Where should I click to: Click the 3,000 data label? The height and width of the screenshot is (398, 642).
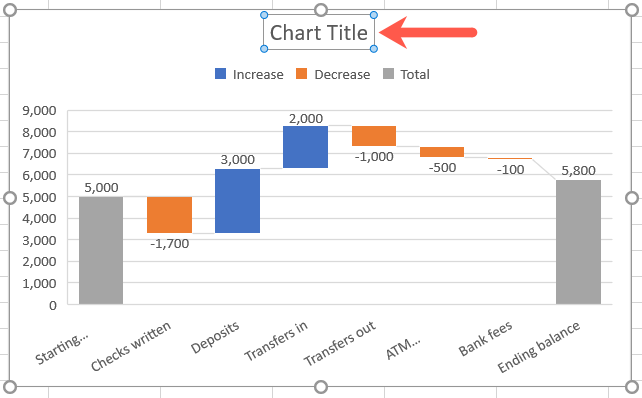coord(237,160)
